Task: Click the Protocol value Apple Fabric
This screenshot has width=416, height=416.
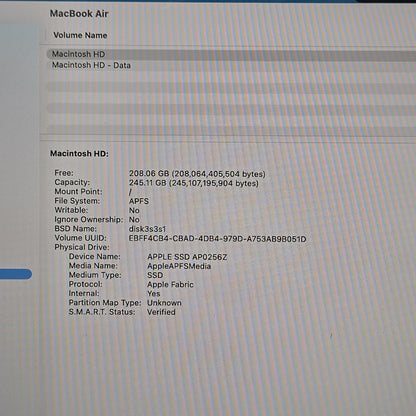Action: point(170,284)
